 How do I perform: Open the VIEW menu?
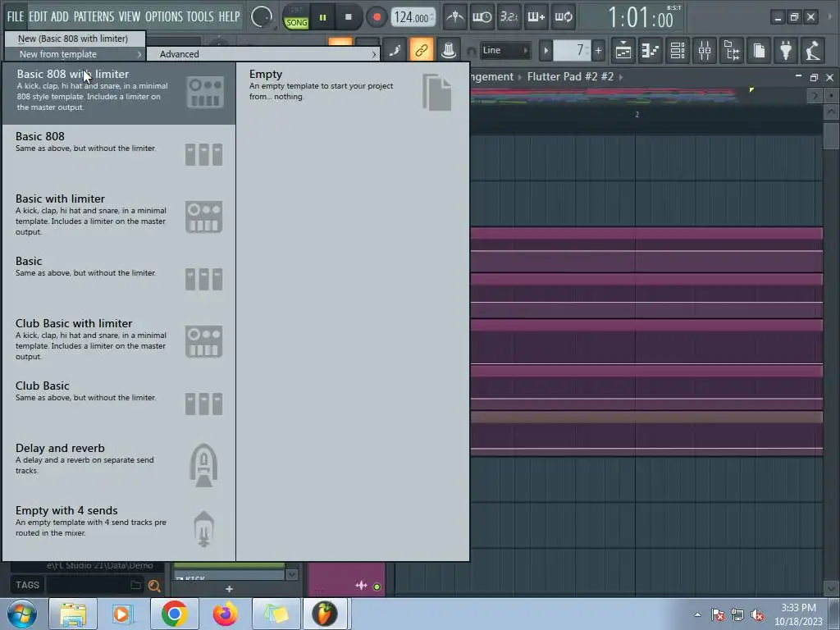pyautogui.click(x=130, y=16)
